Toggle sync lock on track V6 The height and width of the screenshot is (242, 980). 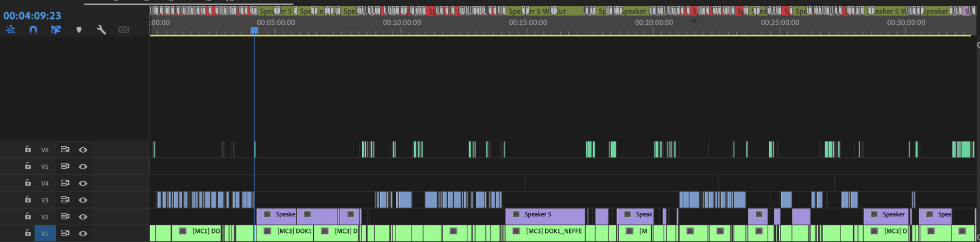pos(65,150)
